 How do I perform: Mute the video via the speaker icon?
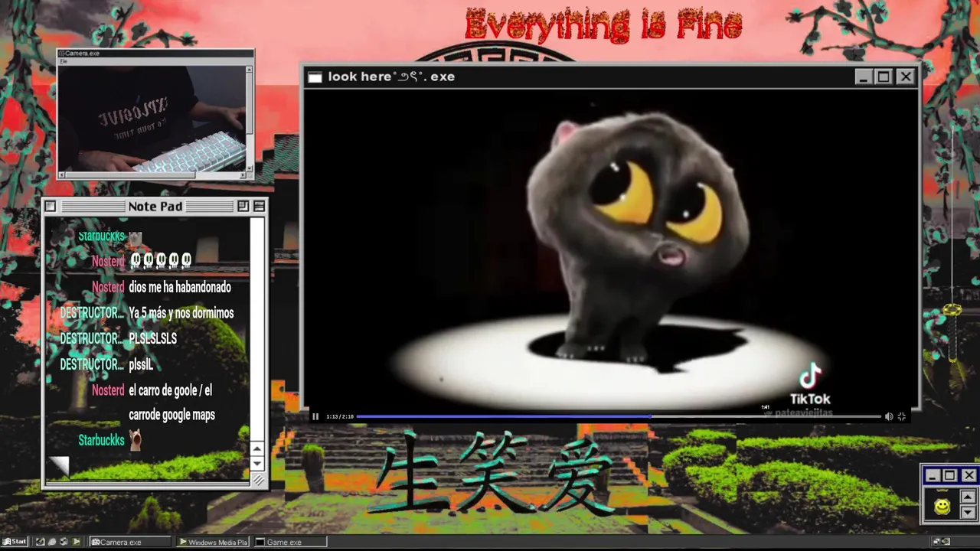889,416
